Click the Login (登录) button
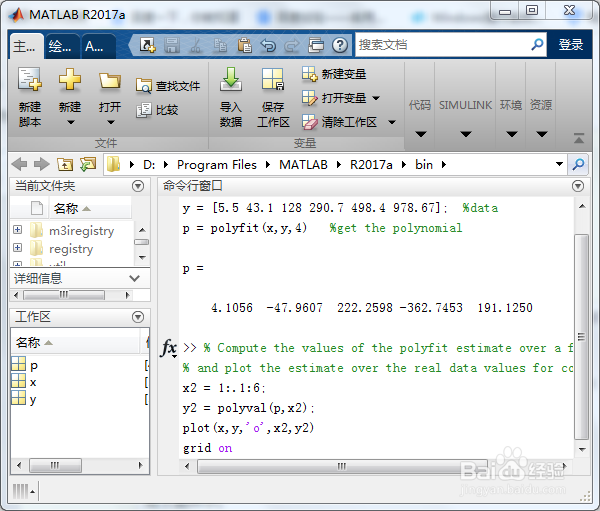 [x=571, y=45]
